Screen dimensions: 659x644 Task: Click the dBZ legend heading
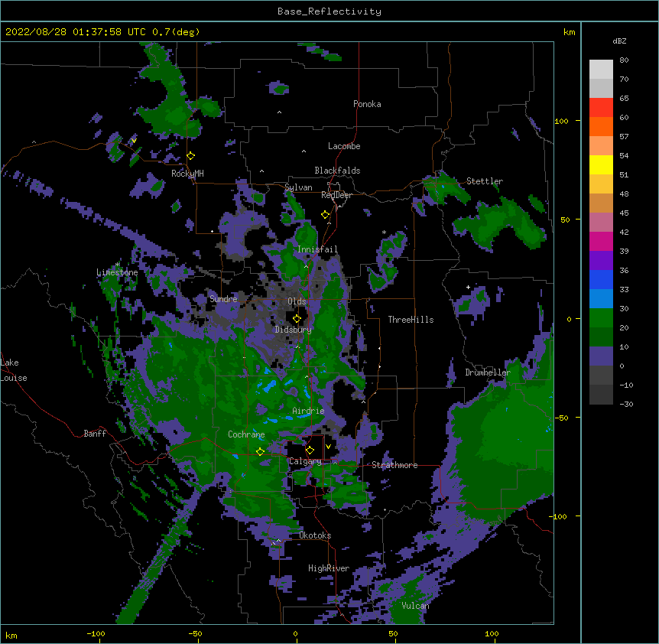[x=619, y=41]
